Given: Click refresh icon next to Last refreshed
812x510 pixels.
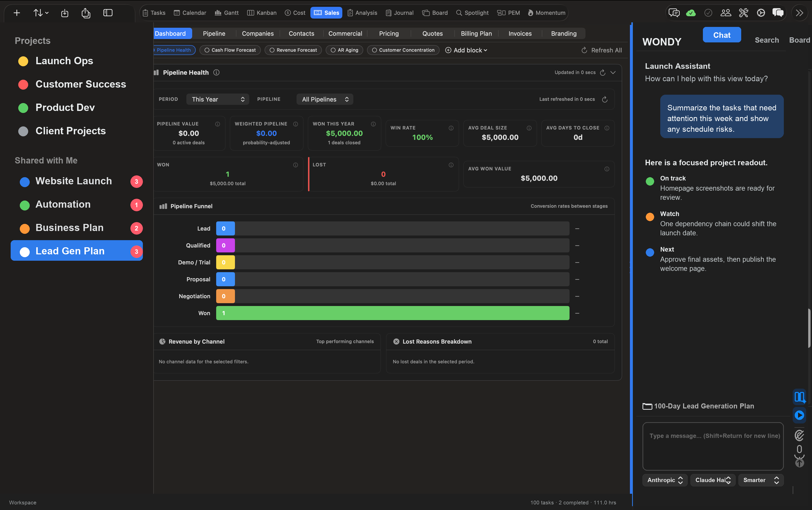Looking at the screenshot, I should tap(605, 99).
